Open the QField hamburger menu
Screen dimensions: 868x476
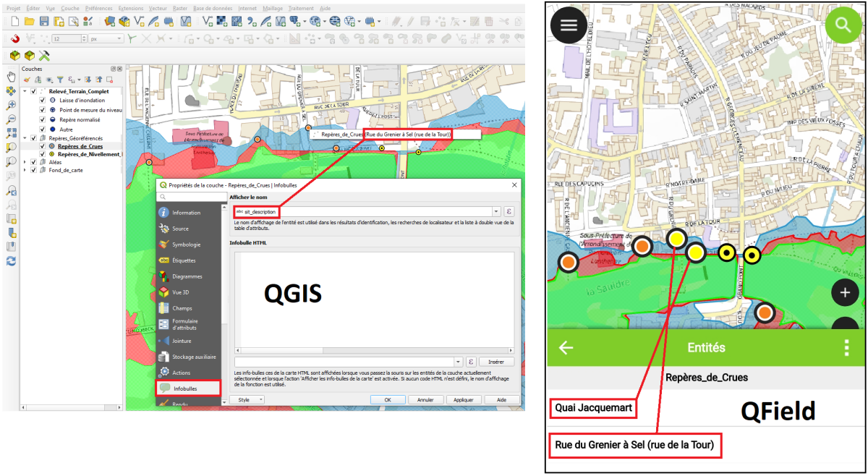[569, 25]
